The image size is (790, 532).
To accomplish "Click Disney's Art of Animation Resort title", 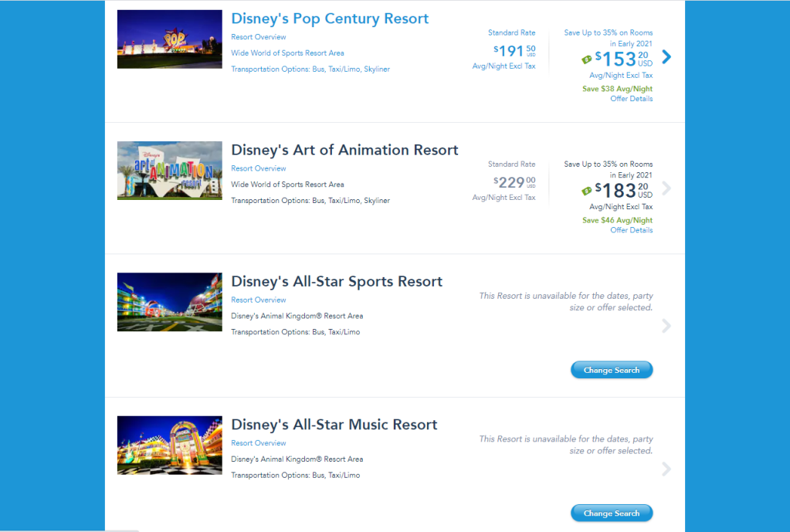I will point(344,150).
